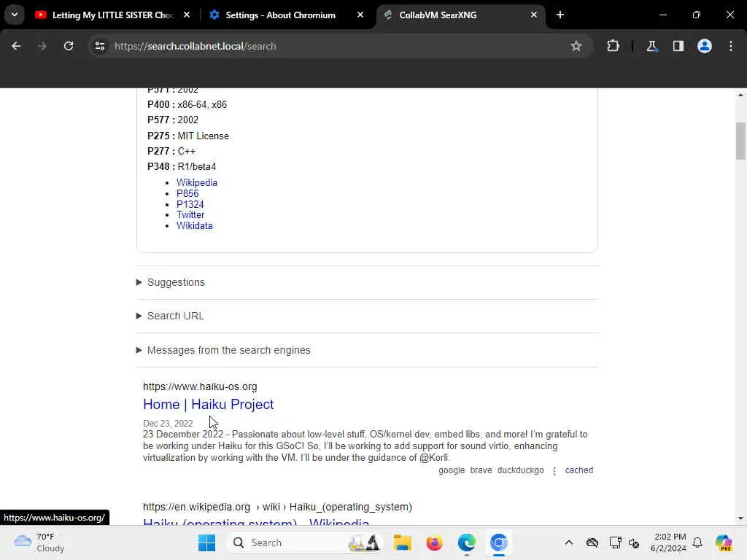Close the Settings - About Chromium tab

click(360, 15)
